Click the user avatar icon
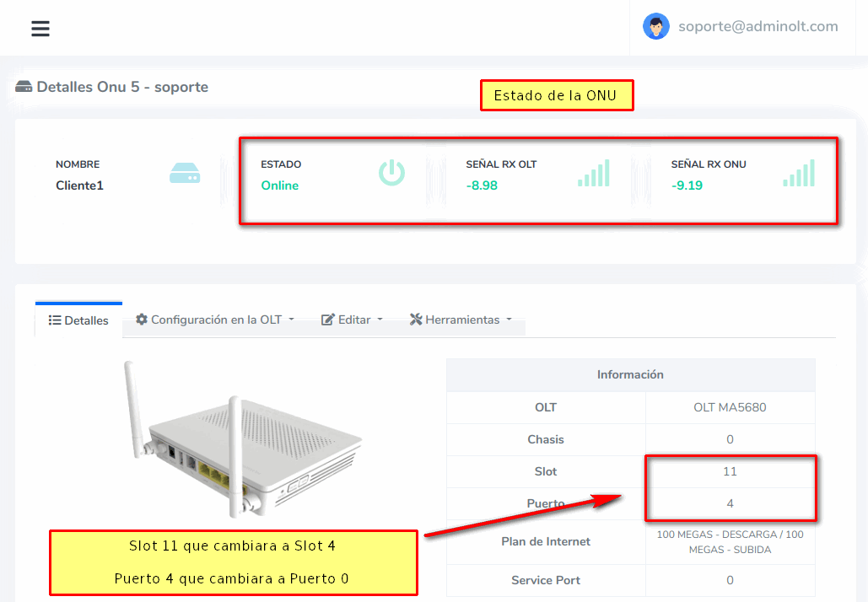The width and height of the screenshot is (868, 602). pos(655,26)
